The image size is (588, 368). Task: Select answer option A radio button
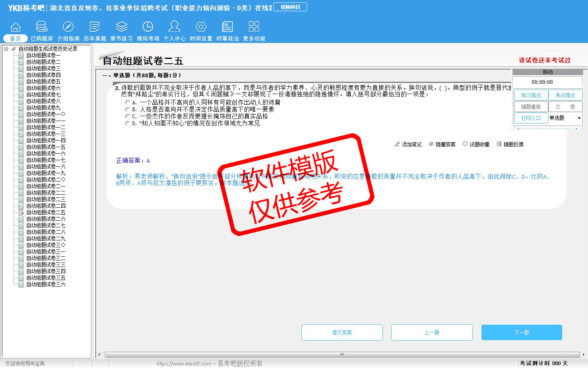click(127, 103)
